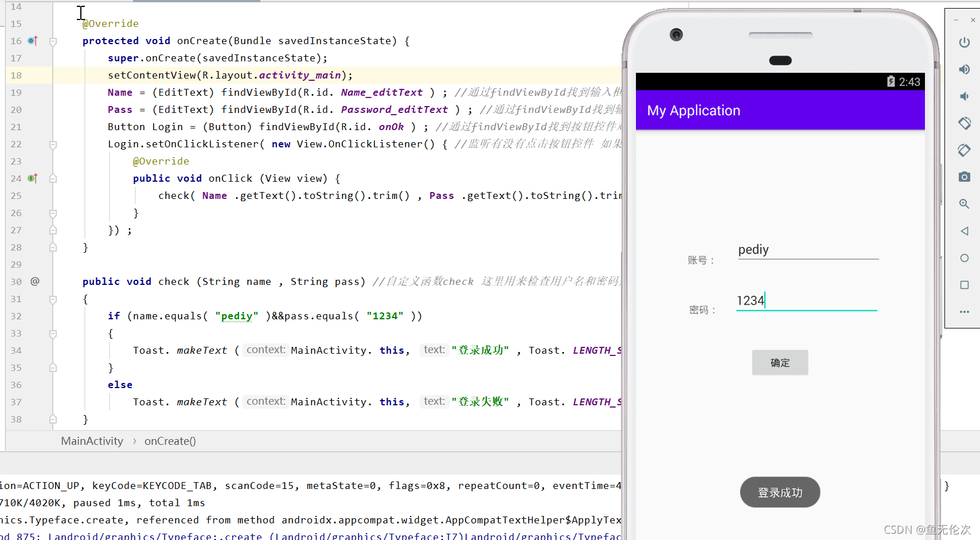Tap the emulator Overview square icon
980x540 pixels.
[965, 285]
